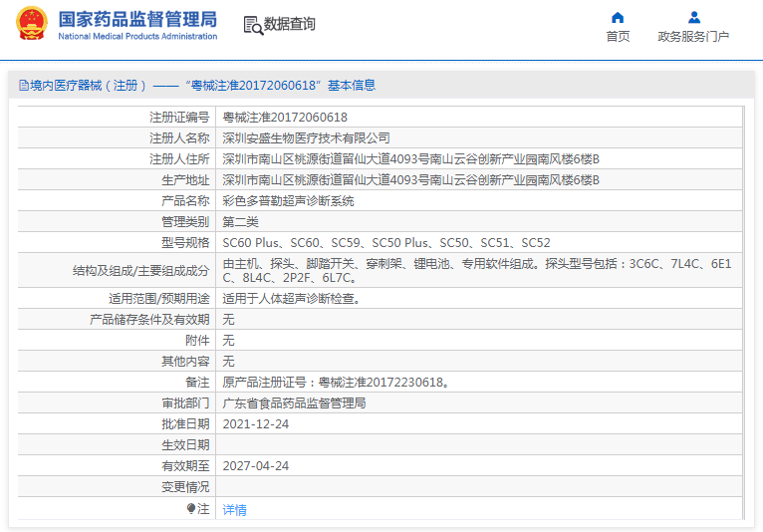Click the bulb icon beside 注
The image size is (763, 532).
pos(191,509)
